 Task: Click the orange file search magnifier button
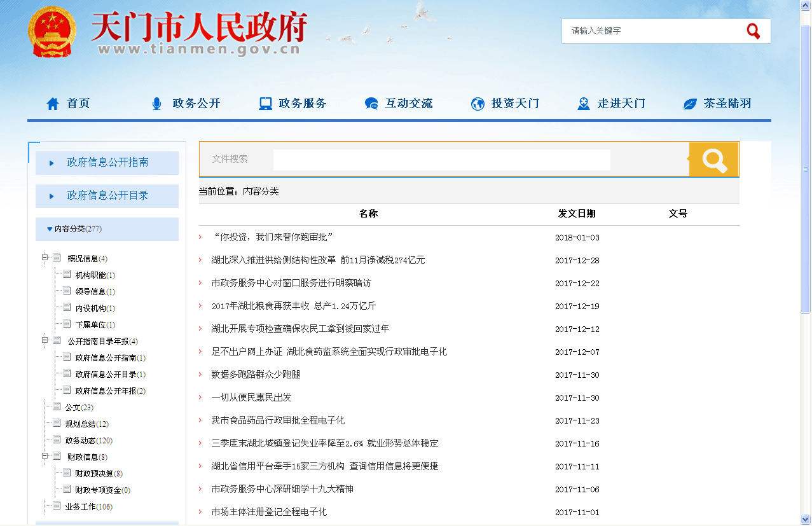click(714, 160)
